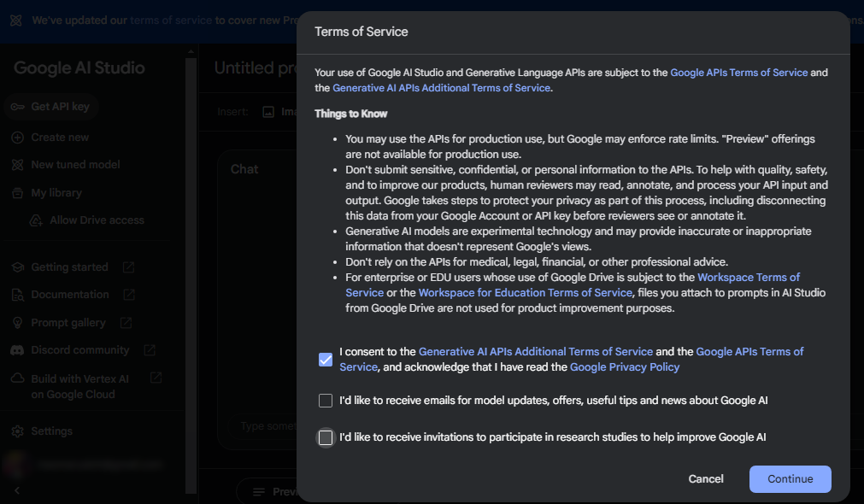Click the Continue button
This screenshot has width=864, height=504.
point(791,479)
